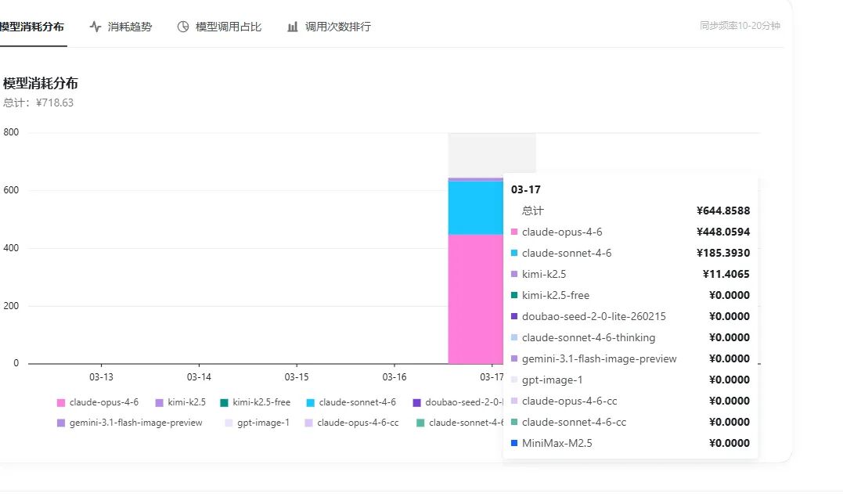
Task: Click the line chart icon beside 消耗趋势
Action: (94, 25)
